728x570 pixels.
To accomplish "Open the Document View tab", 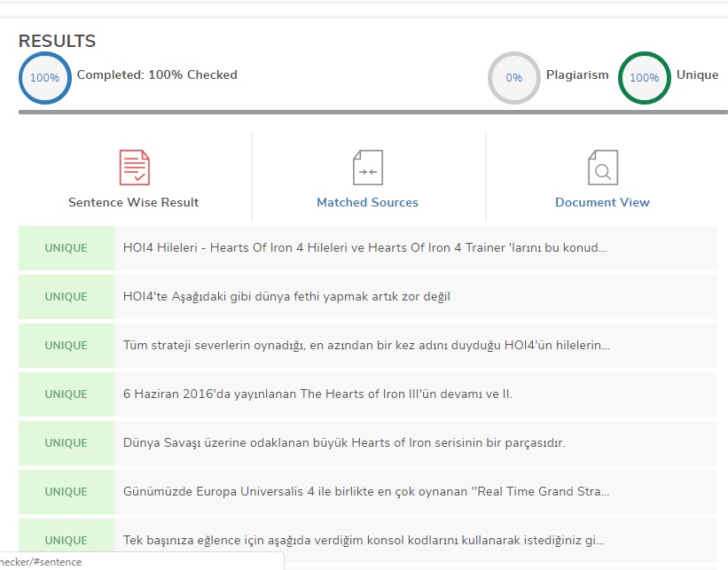I will click(602, 202).
